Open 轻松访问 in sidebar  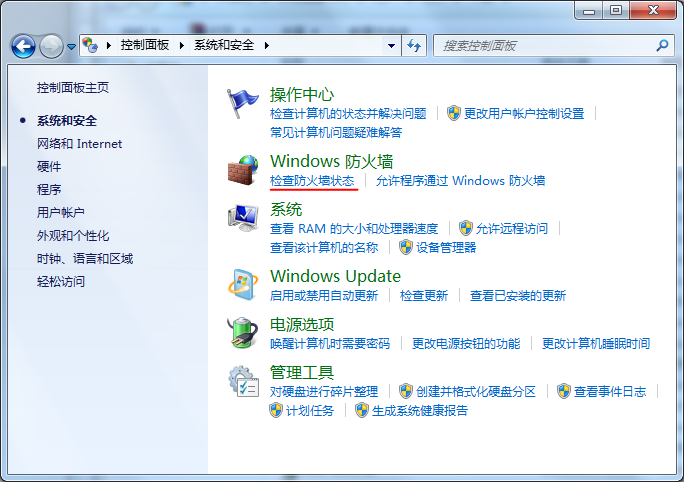point(61,282)
